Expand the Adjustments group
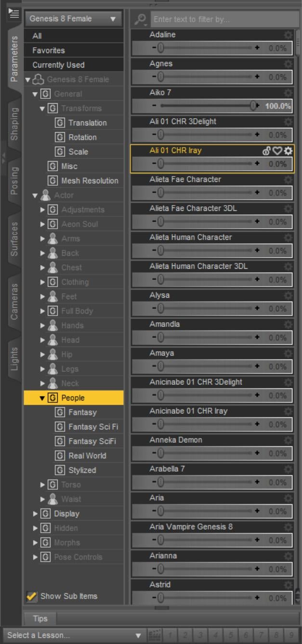Image resolution: width=302 pixels, height=644 pixels. click(x=42, y=210)
